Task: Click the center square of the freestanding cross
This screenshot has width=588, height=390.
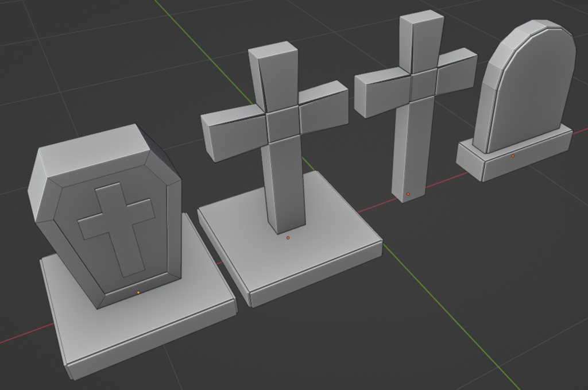Action: (x=424, y=84)
